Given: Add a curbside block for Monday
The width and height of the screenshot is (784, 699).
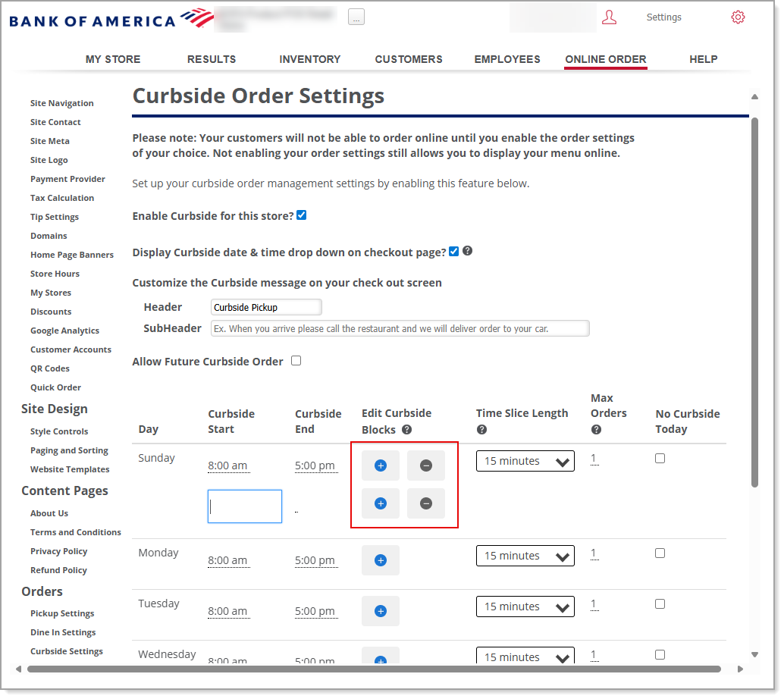Looking at the screenshot, I should pyautogui.click(x=381, y=560).
